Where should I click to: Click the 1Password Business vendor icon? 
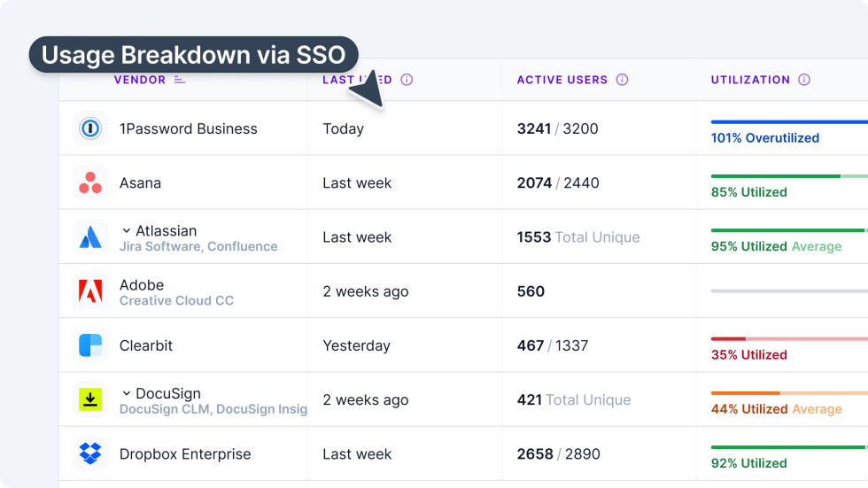click(90, 128)
